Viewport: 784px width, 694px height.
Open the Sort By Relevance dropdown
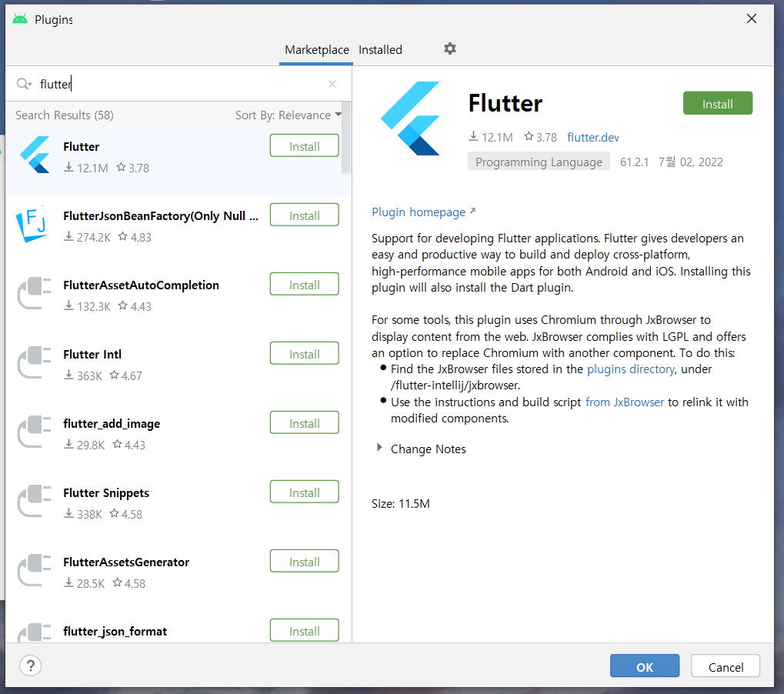point(289,115)
